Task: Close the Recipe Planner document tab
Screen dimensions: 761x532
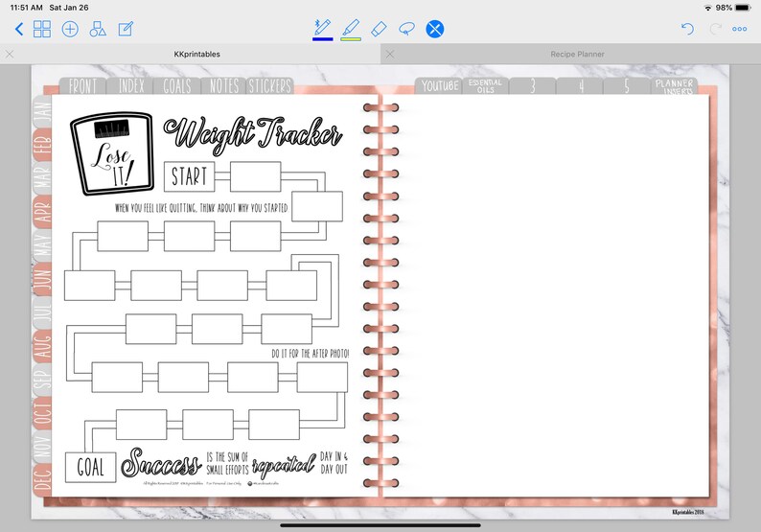Action: (390, 54)
